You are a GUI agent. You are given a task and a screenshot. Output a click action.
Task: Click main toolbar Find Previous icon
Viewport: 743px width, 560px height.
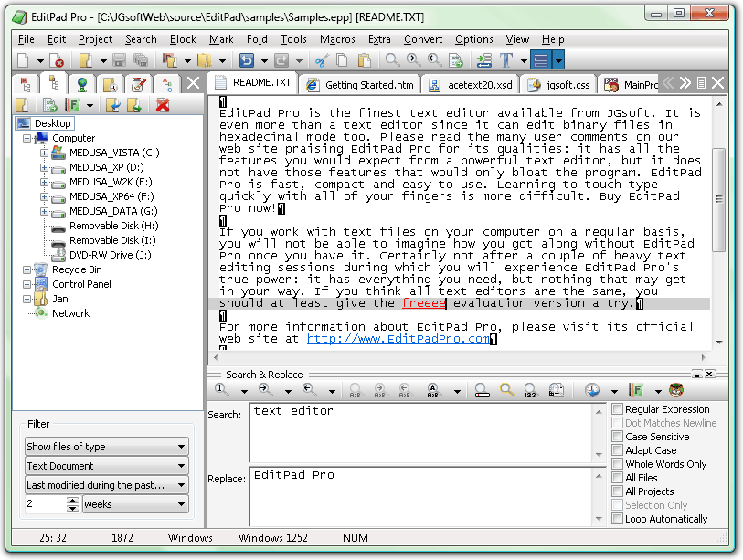[x=434, y=60]
